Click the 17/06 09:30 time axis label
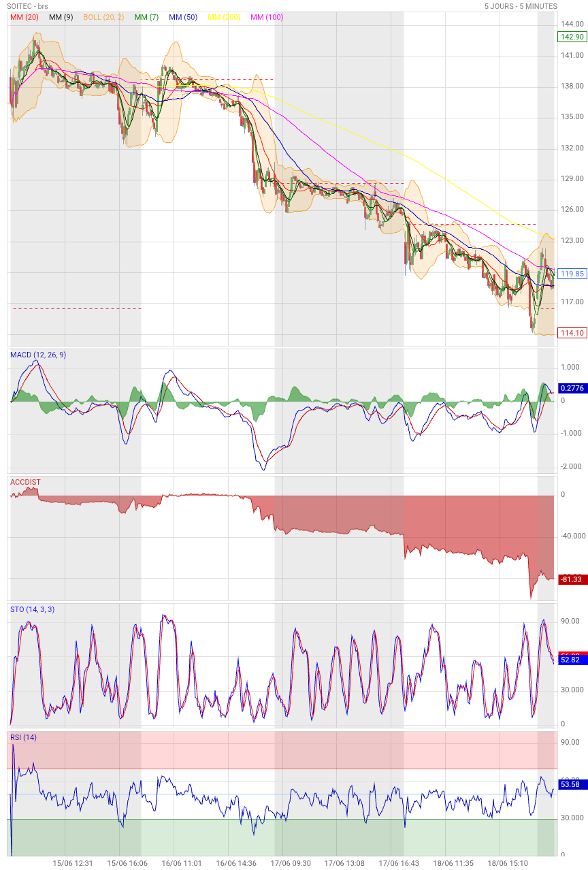 coord(291,863)
